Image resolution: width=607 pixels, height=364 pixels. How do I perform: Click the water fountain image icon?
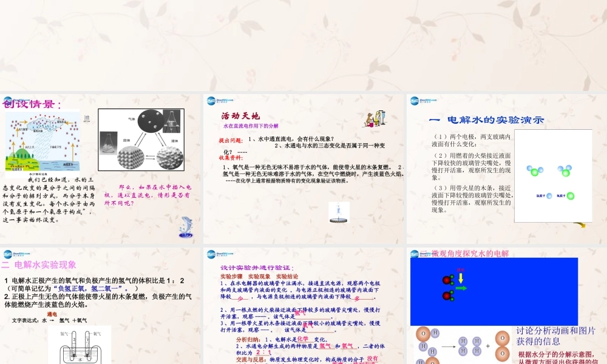[336, 211]
